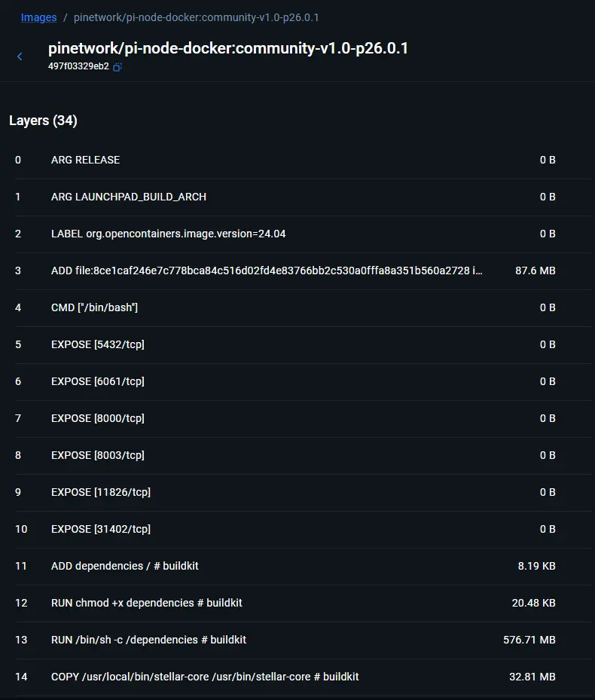Viewport: 595px width, 700px height.
Task: Select the EXPOSE 8000/tcp layer
Action: (x=304, y=418)
